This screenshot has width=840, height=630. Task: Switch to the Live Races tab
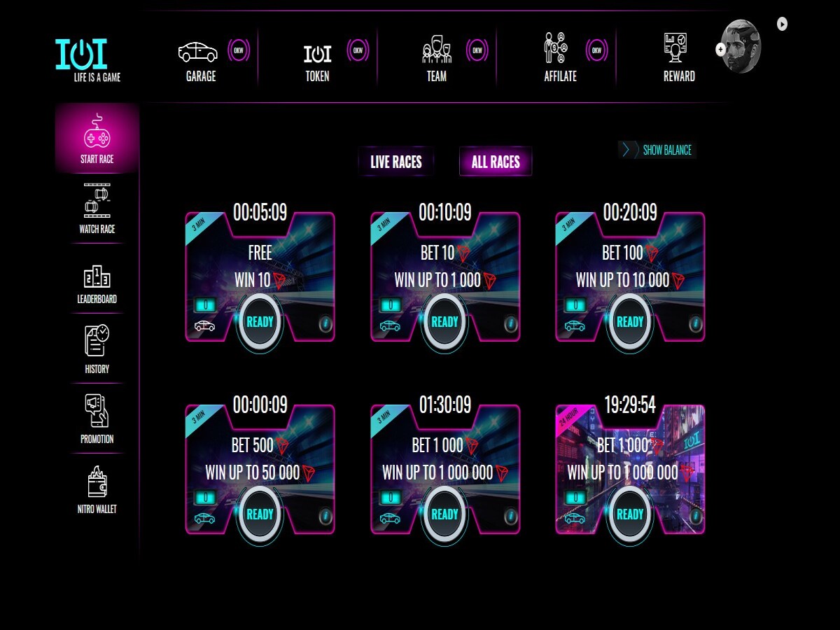(396, 162)
